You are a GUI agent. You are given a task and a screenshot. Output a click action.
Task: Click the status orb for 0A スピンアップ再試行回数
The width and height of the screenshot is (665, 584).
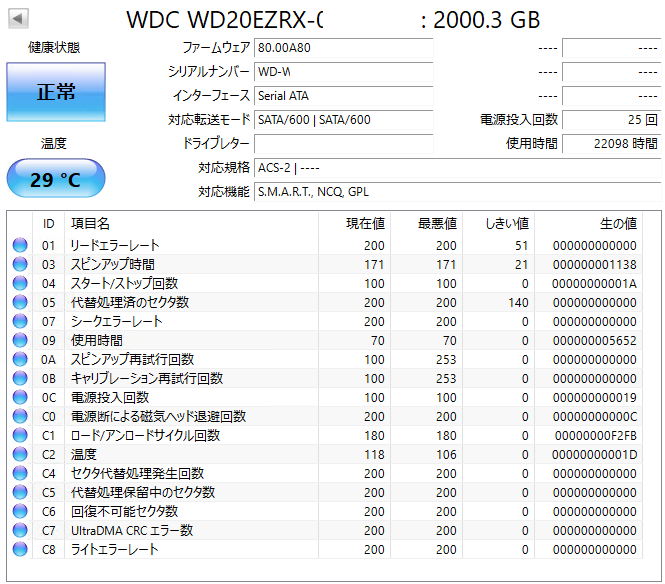coord(20,359)
